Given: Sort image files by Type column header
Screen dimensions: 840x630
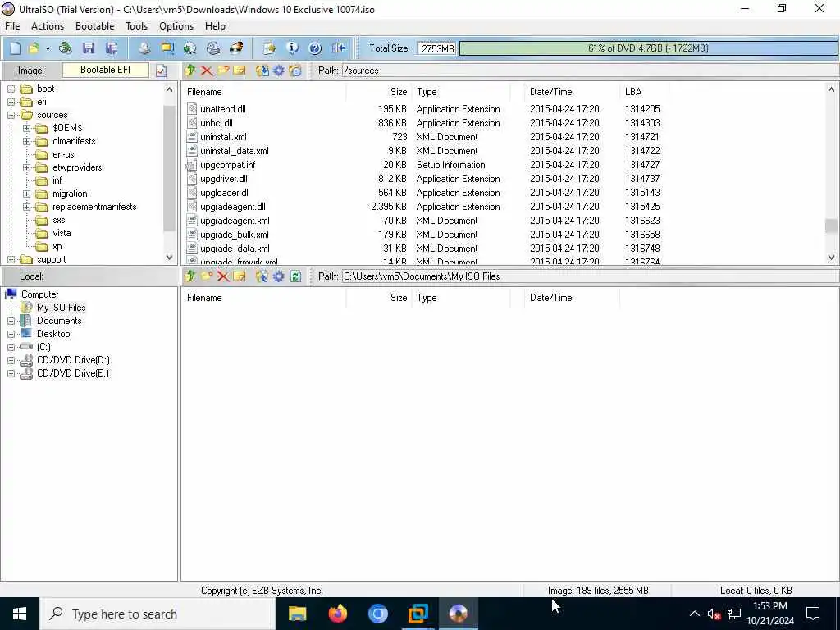Looking at the screenshot, I should click(461, 92).
